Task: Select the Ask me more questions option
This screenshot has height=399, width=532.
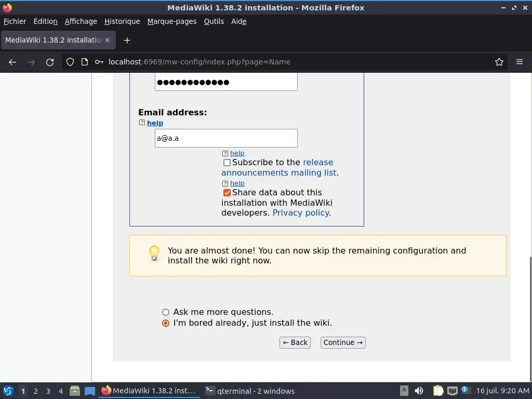Action: (x=166, y=312)
